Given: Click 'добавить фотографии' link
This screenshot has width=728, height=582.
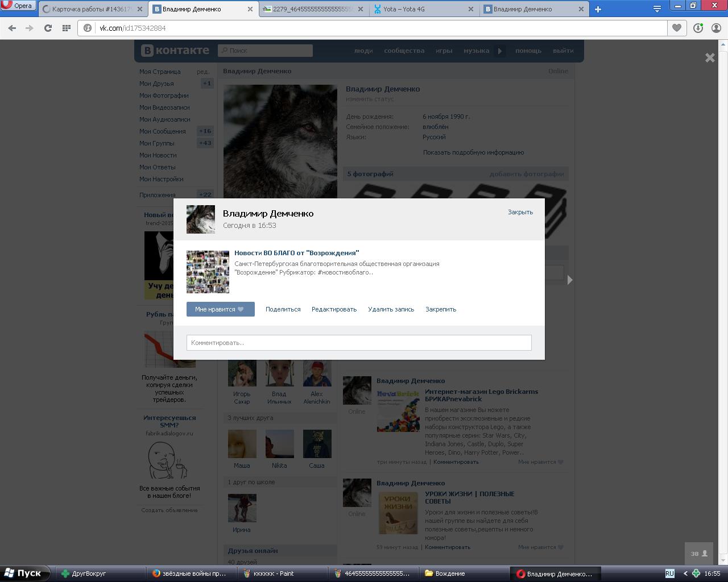Looking at the screenshot, I should [527, 174].
